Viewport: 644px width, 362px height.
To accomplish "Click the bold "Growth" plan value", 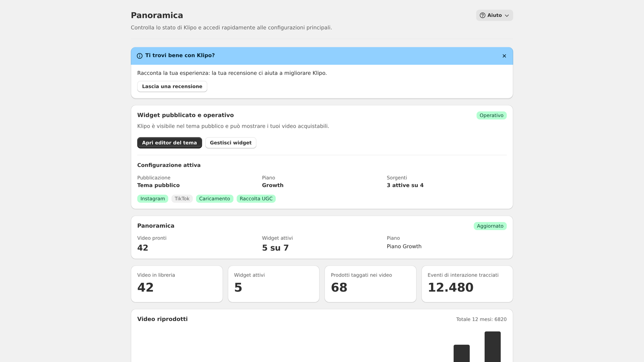I will tap(272, 185).
